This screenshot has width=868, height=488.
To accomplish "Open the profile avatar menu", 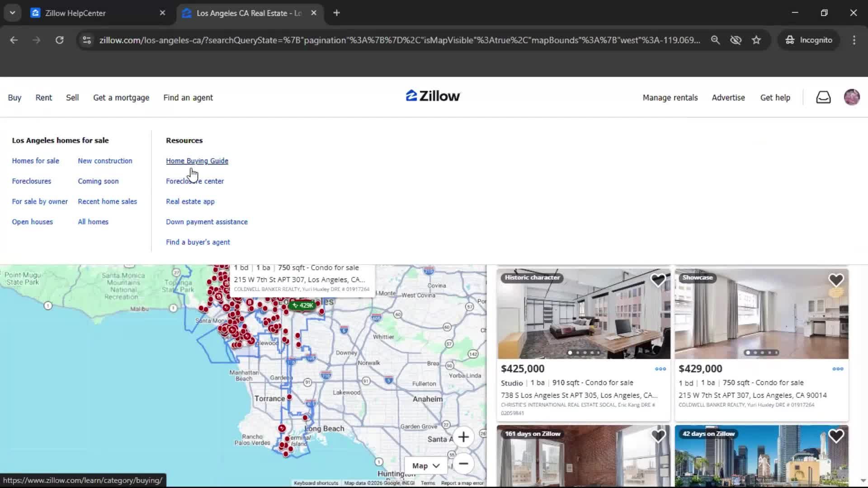I will pos(852,97).
